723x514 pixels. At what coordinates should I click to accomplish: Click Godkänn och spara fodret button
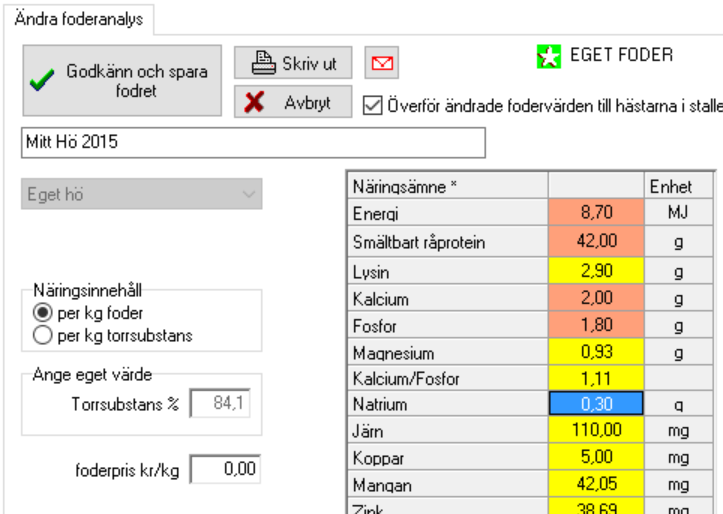(x=122, y=81)
